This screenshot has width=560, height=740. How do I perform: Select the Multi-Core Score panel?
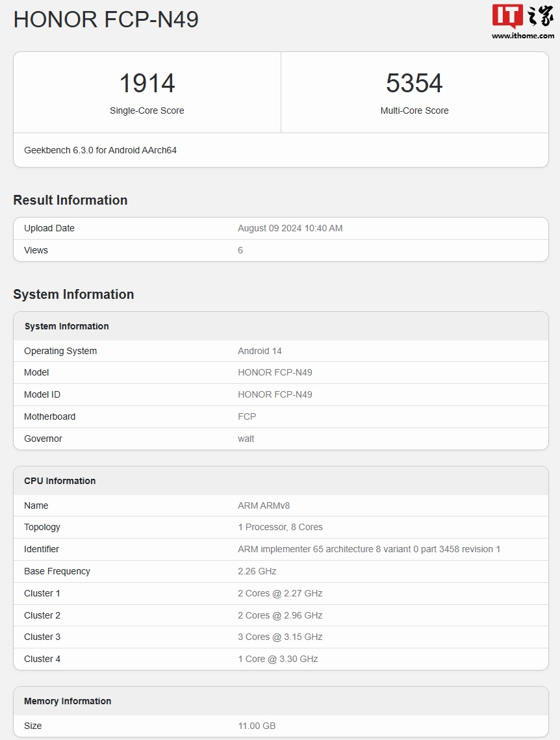[414, 92]
